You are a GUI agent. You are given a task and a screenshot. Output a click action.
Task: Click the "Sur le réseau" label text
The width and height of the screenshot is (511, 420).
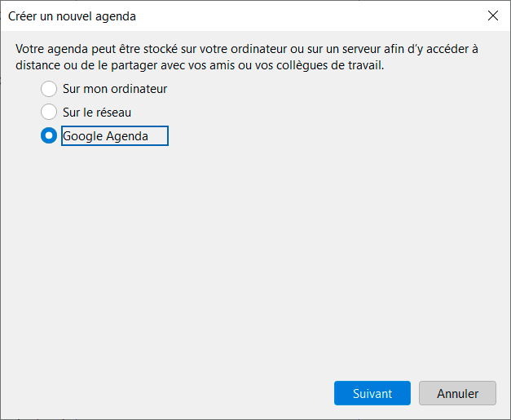click(x=97, y=113)
